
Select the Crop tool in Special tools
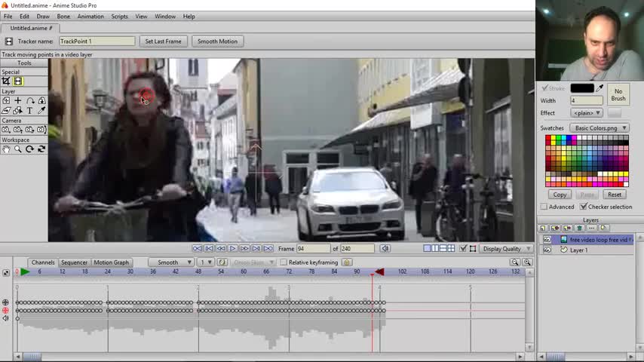(x=6, y=81)
